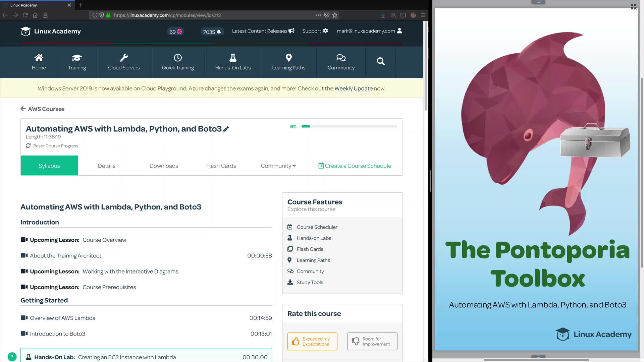Viewport: 644px width, 362px height.
Task: Rate course Exceeded my Expectations
Action: click(312, 341)
